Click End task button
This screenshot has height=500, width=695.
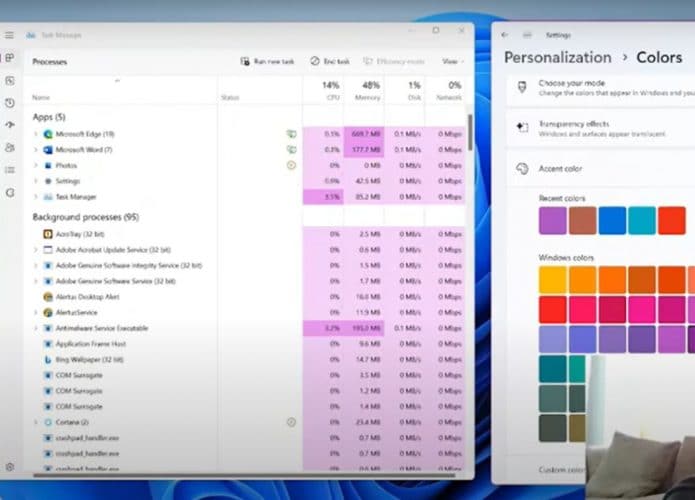(x=330, y=61)
